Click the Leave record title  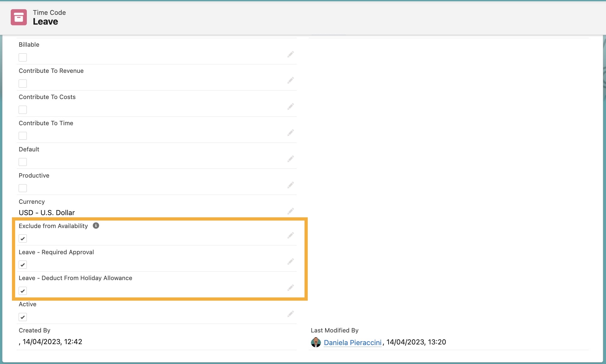[45, 21]
